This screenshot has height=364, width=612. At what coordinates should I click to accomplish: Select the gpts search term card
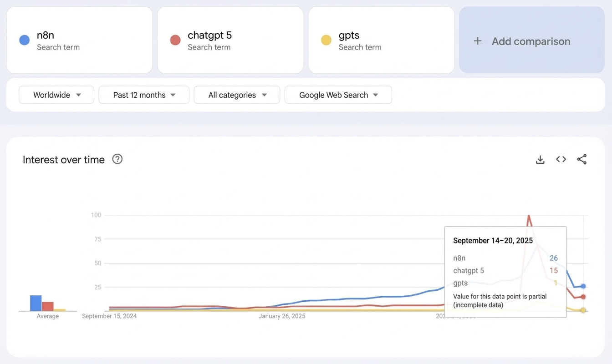pos(381,40)
